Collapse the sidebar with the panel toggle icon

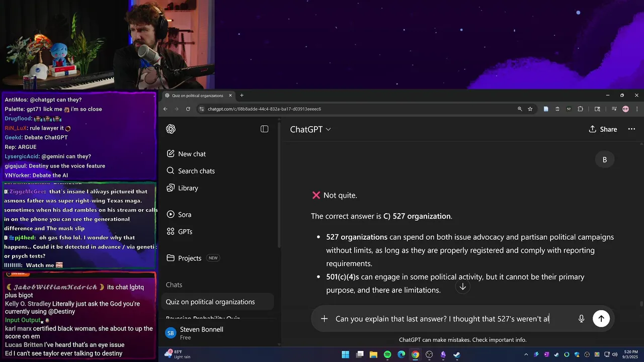pyautogui.click(x=265, y=129)
